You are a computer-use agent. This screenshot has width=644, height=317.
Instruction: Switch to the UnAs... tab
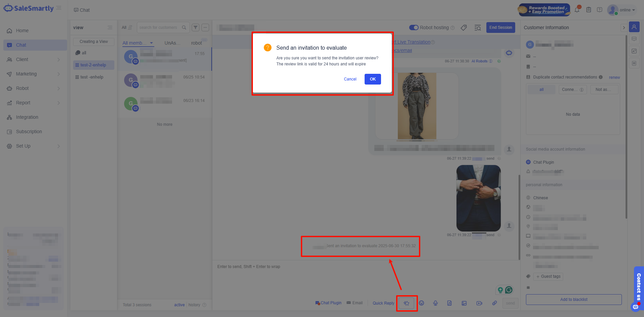coord(172,43)
